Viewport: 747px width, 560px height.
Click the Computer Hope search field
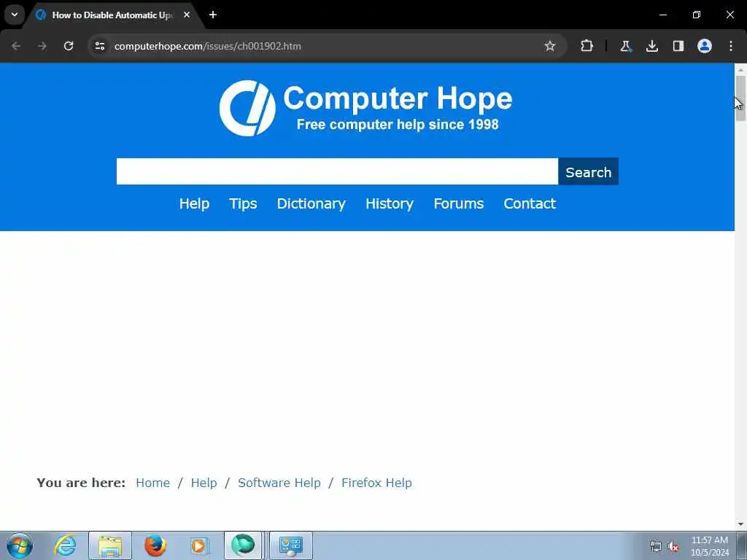337,171
